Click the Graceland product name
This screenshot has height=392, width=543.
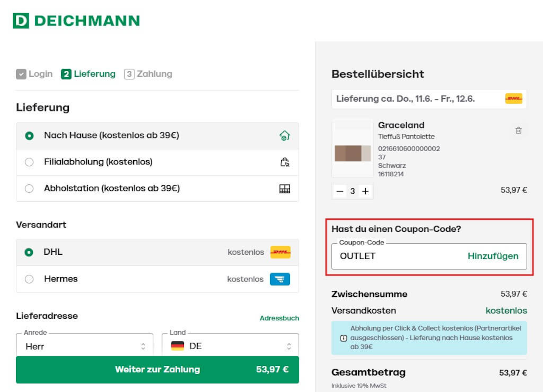pyautogui.click(x=401, y=125)
